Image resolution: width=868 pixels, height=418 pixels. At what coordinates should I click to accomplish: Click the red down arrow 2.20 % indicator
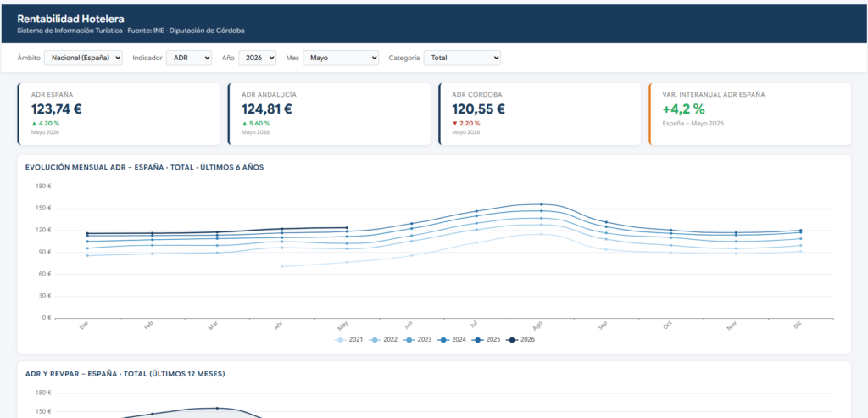click(x=466, y=124)
